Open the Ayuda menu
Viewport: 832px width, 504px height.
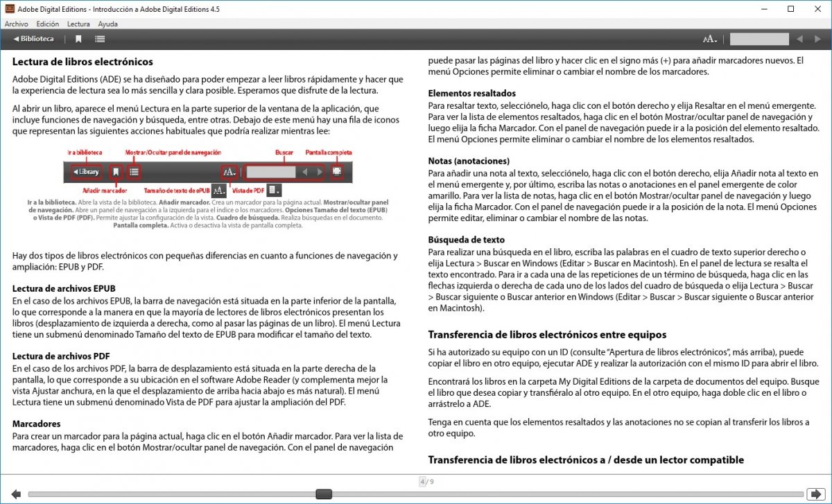point(107,24)
